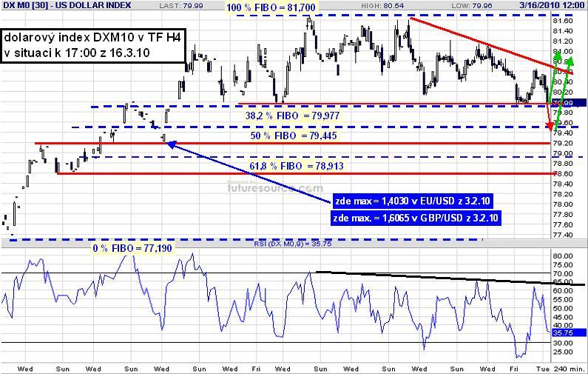
Task: Click the 77.80 price axis label
Action: (x=563, y=215)
